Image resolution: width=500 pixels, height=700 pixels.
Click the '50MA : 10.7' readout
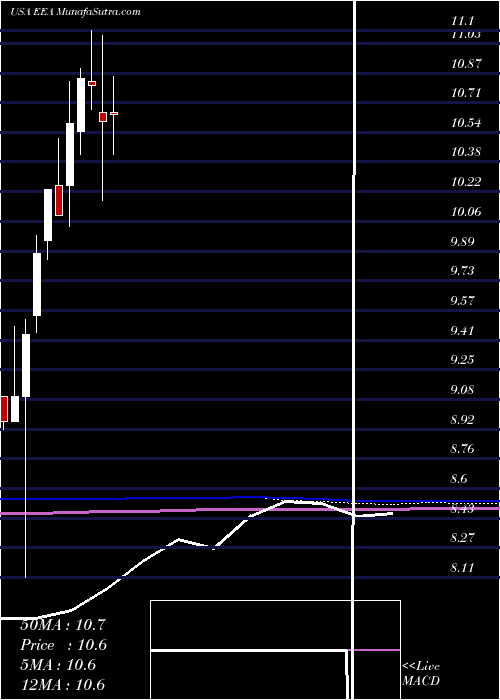pos(62,625)
